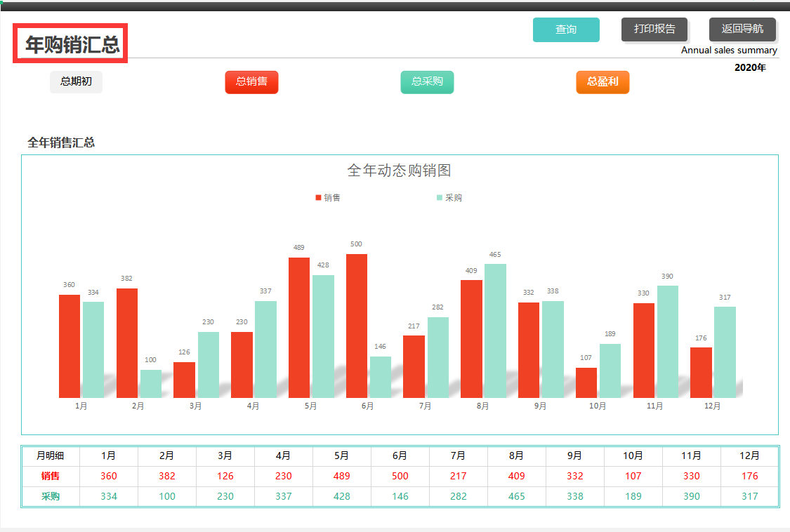Click the 月明细 header cell in the table
790x532 pixels.
[50, 455]
